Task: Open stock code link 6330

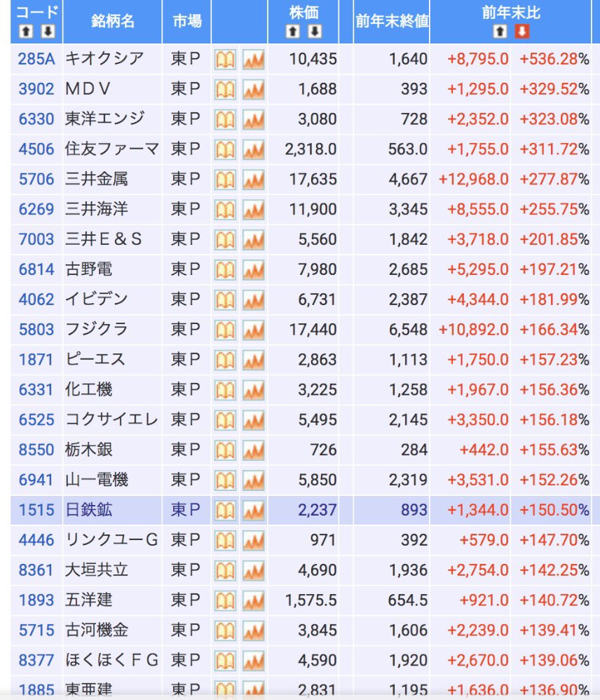Action: pyautogui.click(x=36, y=119)
